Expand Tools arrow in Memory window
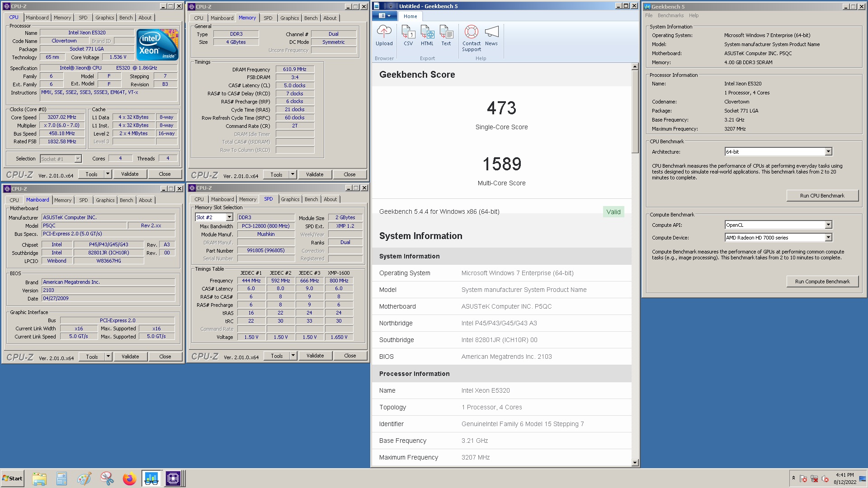 tap(292, 174)
